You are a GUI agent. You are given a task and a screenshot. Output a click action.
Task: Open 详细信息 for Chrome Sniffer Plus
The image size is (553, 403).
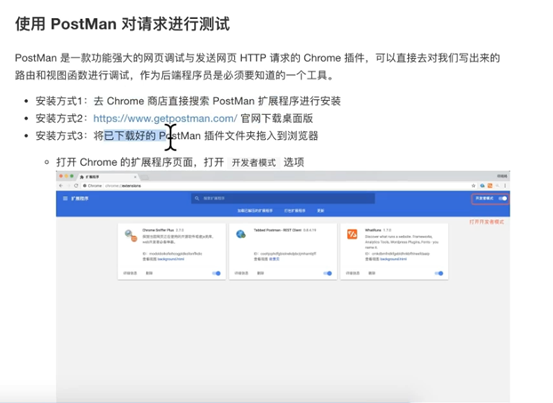point(130,273)
